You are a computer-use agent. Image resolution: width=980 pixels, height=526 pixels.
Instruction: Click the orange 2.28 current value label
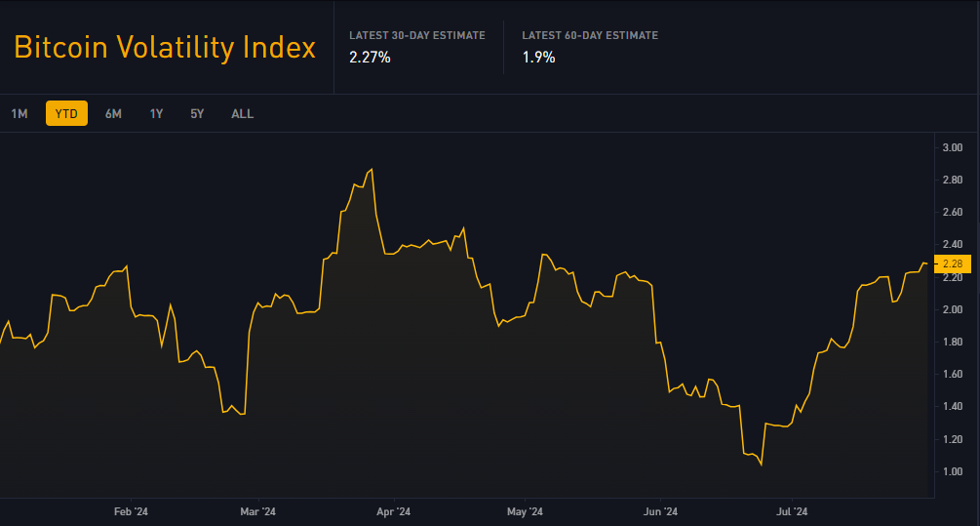coord(953,263)
